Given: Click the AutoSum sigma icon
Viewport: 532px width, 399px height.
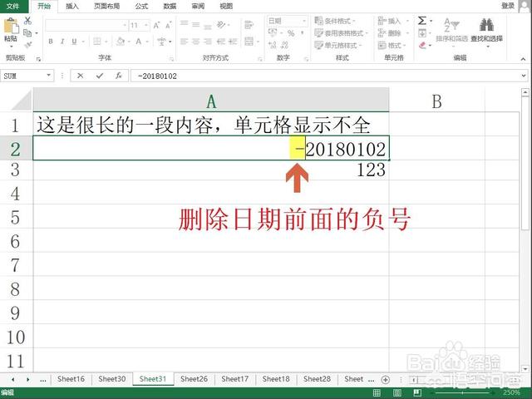Looking at the screenshot, I should (x=421, y=21).
